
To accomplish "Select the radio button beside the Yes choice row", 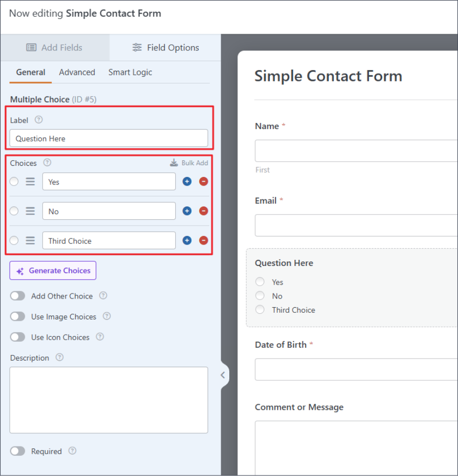I will (14, 181).
